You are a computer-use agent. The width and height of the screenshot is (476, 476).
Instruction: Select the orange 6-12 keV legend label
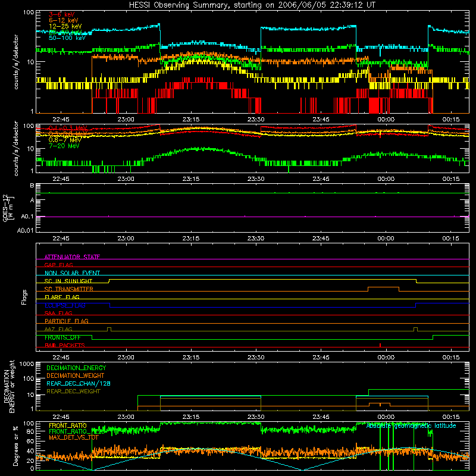point(64,20)
